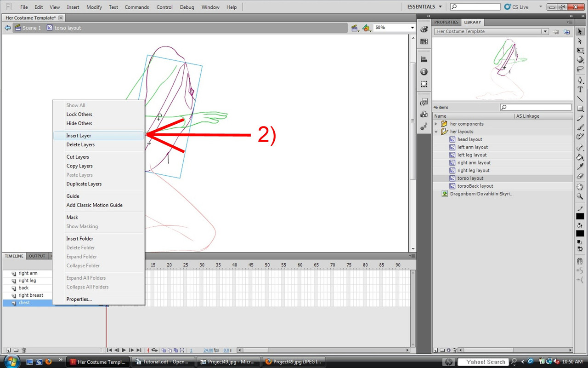The width and height of the screenshot is (588, 368).
Task: Click the fill color black swatch
Action: (x=580, y=234)
